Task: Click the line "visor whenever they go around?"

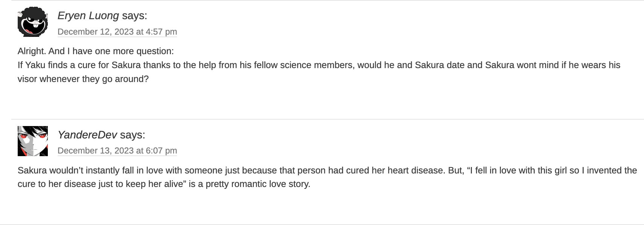Action: (x=83, y=79)
